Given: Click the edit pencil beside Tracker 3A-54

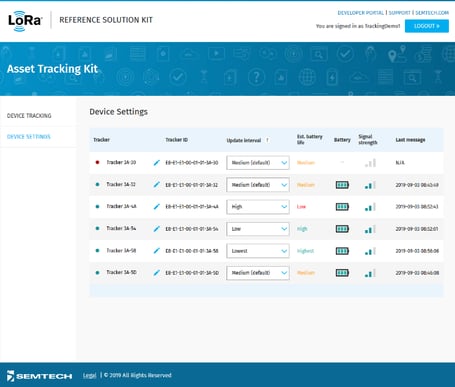Looking at the screenshot, I should click(x=156, y=229).
